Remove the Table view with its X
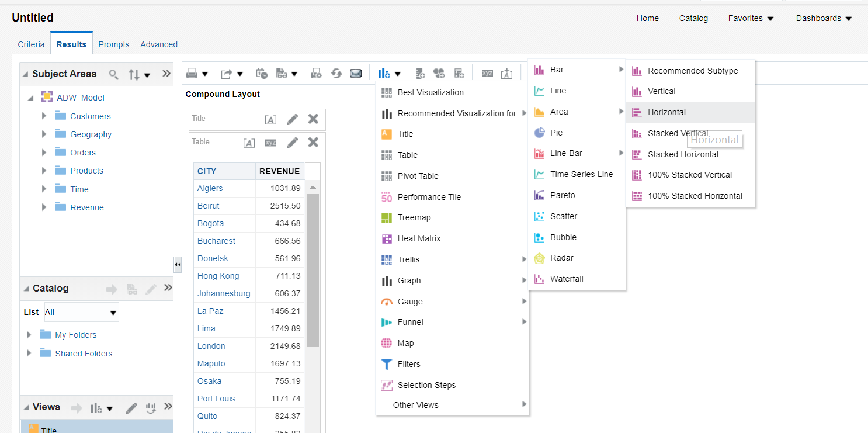868x433 pixels. point(313,143)
